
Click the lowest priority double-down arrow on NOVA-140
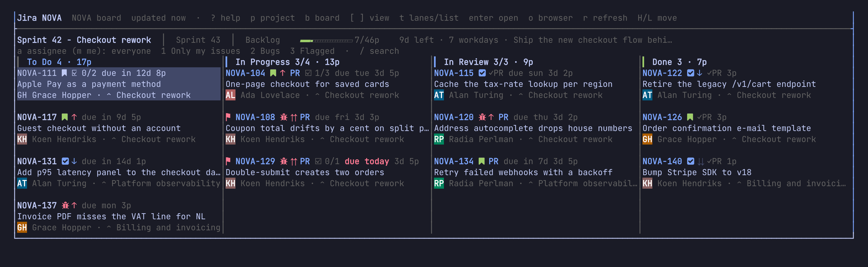pos(701,161)
